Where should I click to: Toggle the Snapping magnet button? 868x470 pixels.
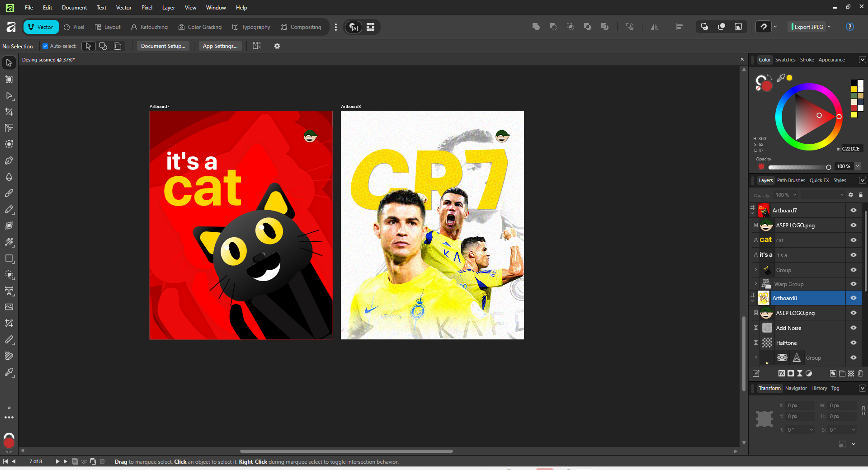tap(764, 27)
